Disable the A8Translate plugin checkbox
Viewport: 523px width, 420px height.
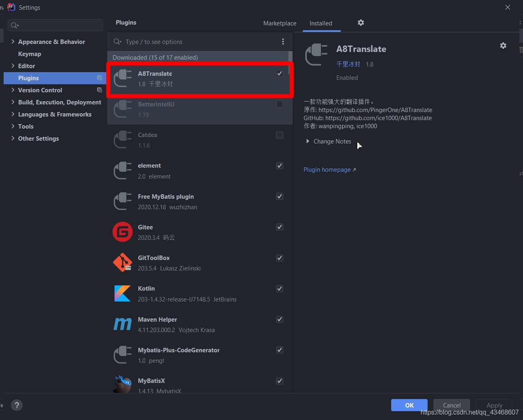[279, 73]
